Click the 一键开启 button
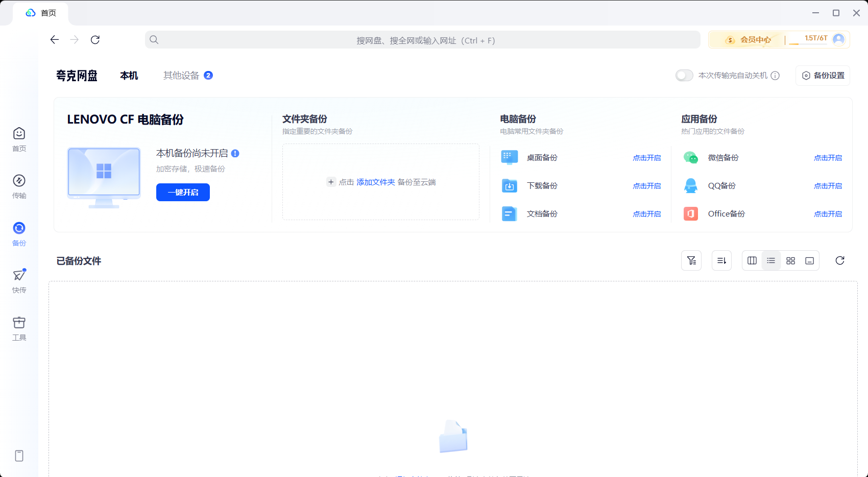 pos(183,192)
